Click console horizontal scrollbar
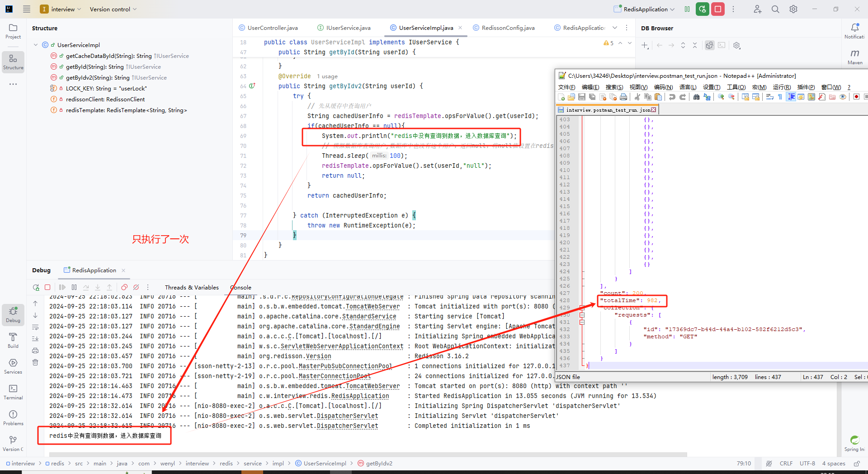This screenshot has width=868, height=474. (368, 454)
